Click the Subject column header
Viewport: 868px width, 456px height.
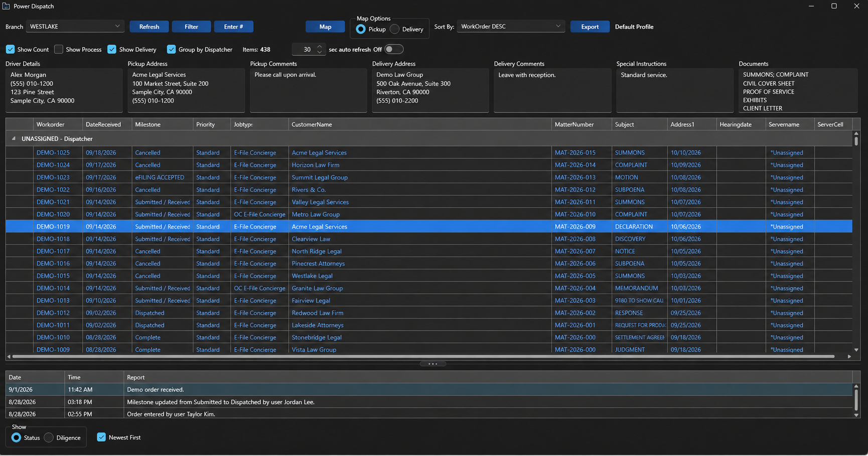639,124
